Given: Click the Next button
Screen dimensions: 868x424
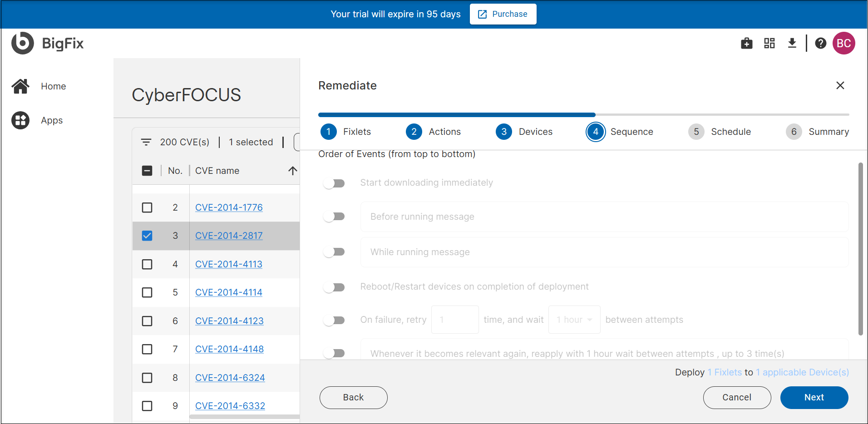Looking at the screenshot, I should 814,397.
